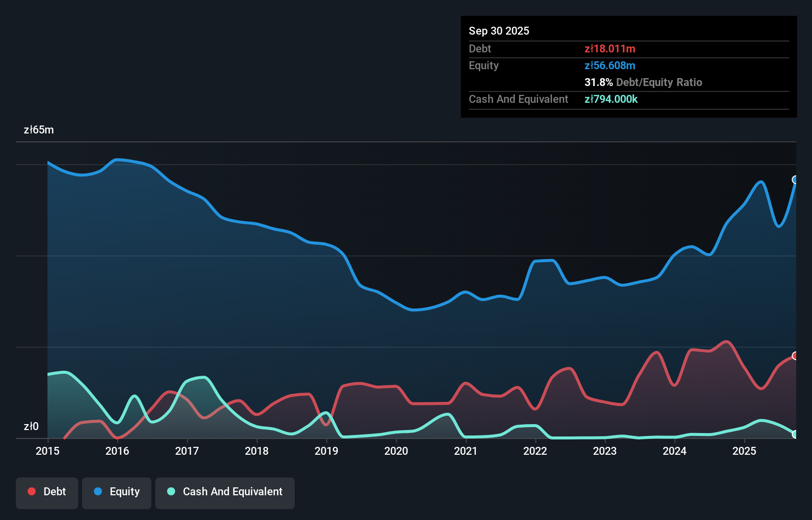This screenshot has height=520, width=812.
Task: Click the zł56.608m Equity value
Action: click(x=610, y=65)
